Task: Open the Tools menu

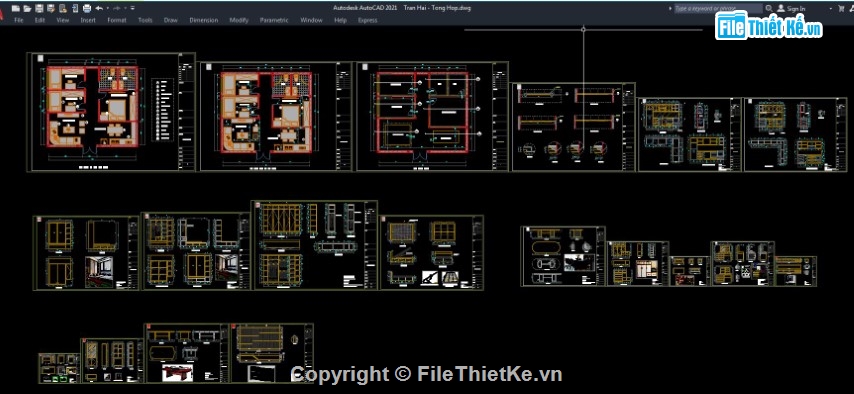Action: point(145,20)
